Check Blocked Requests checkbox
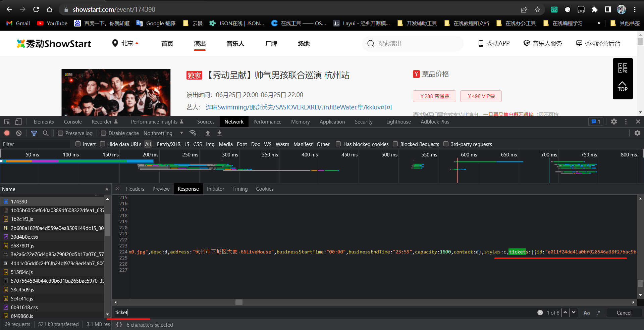644x330 pixels. coord(395,144)
